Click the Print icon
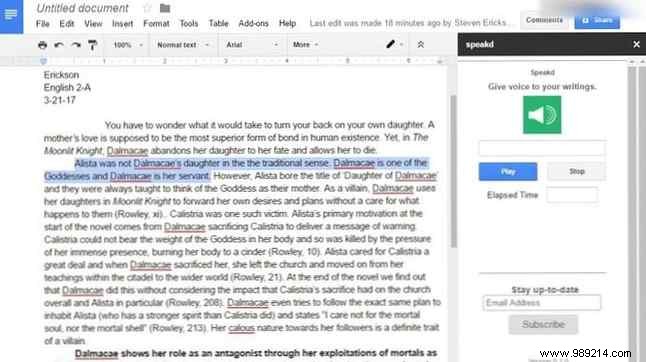The image size is (646, 362). [x=42, y=45]
